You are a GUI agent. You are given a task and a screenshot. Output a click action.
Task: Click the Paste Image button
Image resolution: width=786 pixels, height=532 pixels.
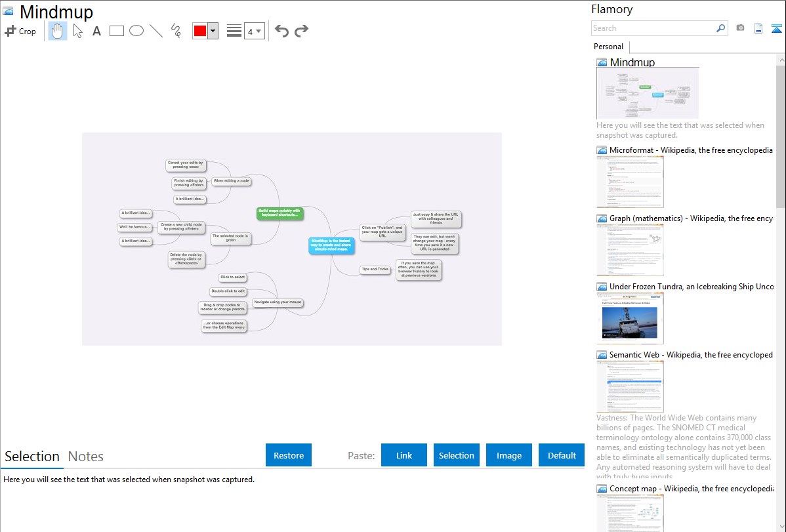[x=509, y=455]
